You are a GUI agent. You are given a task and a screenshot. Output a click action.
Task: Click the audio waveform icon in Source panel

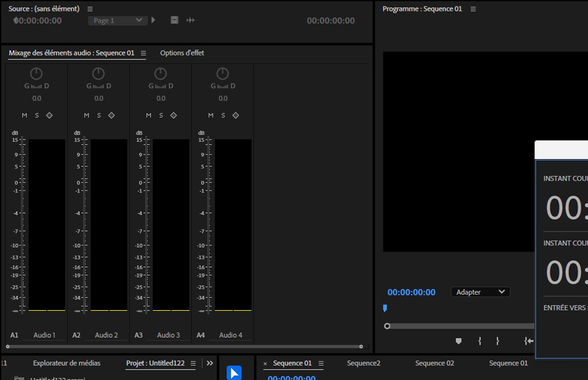click(x=191, y=20)
